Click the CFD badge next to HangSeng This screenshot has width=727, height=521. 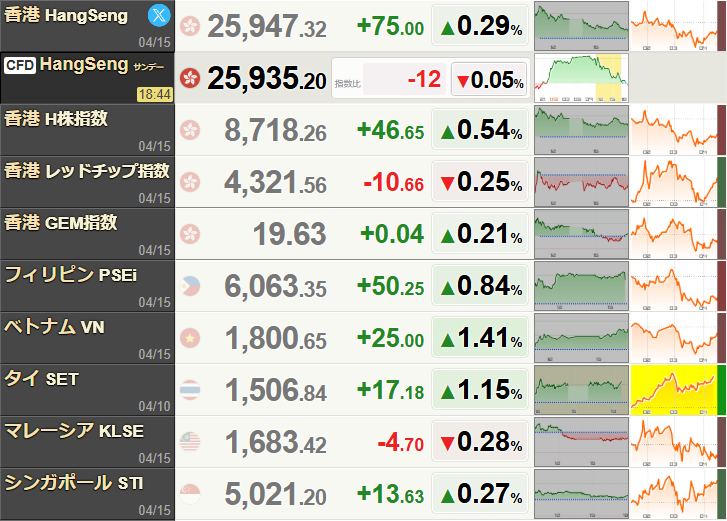pyautogui.click(x=20, y=65)
